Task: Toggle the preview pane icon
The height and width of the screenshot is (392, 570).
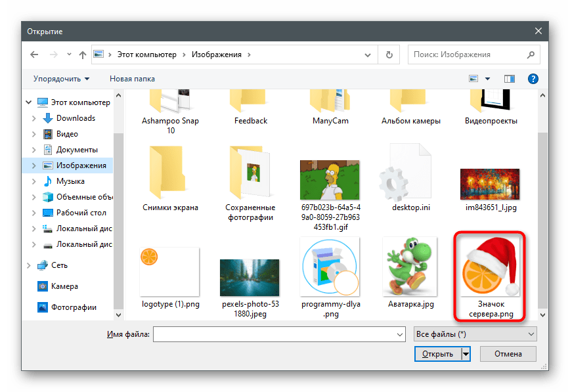Action: 510,79
